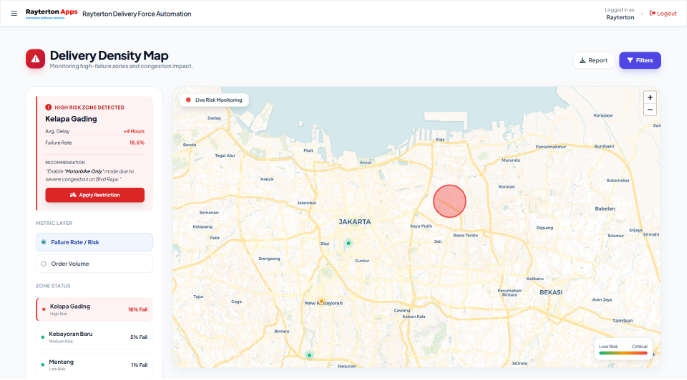Click the red high-risk circle on map
The width and height of the screenshot is (687, 380).
coord(450,201)
